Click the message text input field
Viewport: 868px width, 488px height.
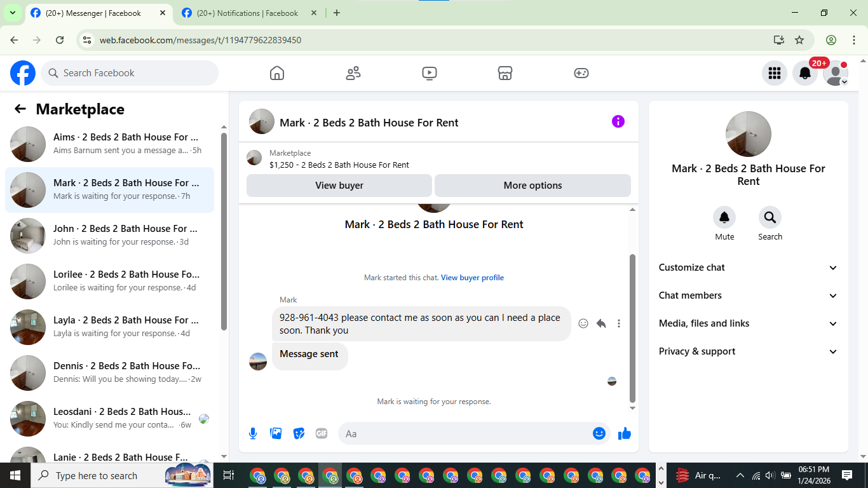pos(464,433)
